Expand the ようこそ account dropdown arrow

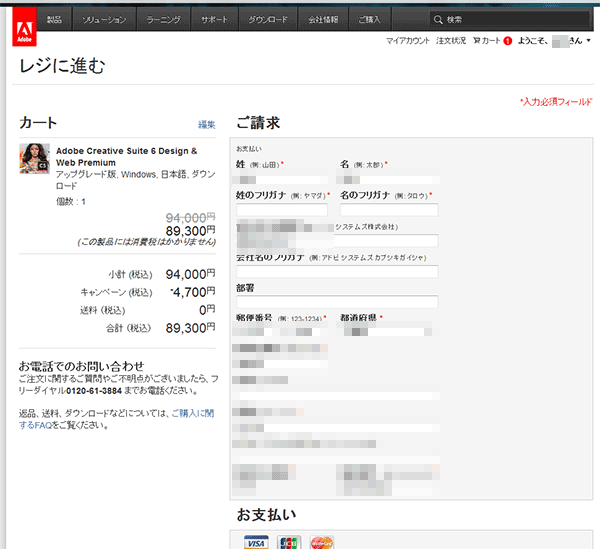[x=589, y=40]
